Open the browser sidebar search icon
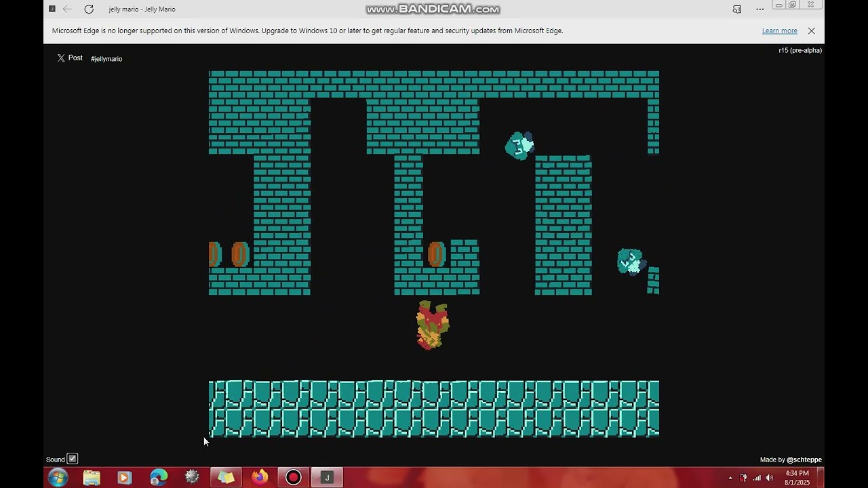 (737, 9)
